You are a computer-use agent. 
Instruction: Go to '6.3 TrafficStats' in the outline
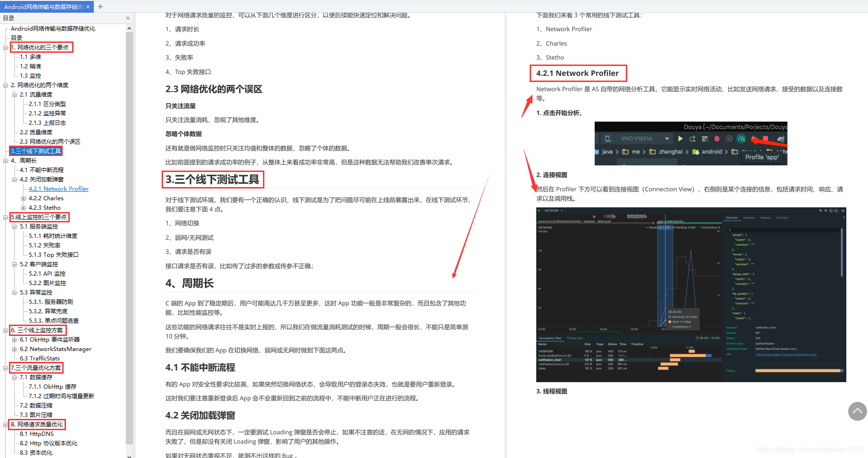pos(40,359)
